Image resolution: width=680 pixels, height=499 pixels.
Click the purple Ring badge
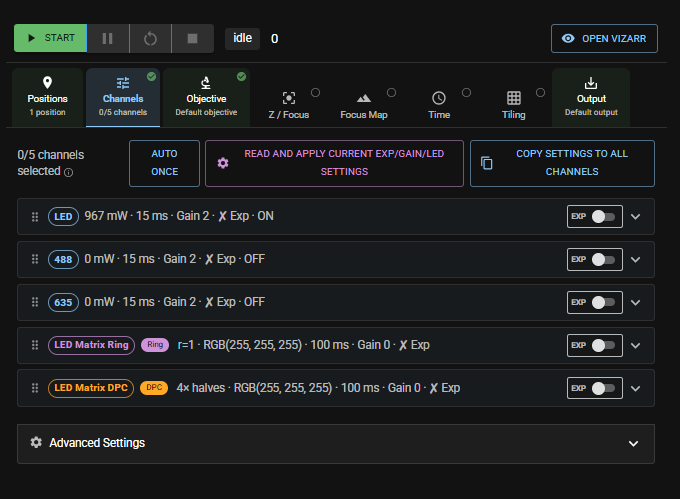pos(155,345)
